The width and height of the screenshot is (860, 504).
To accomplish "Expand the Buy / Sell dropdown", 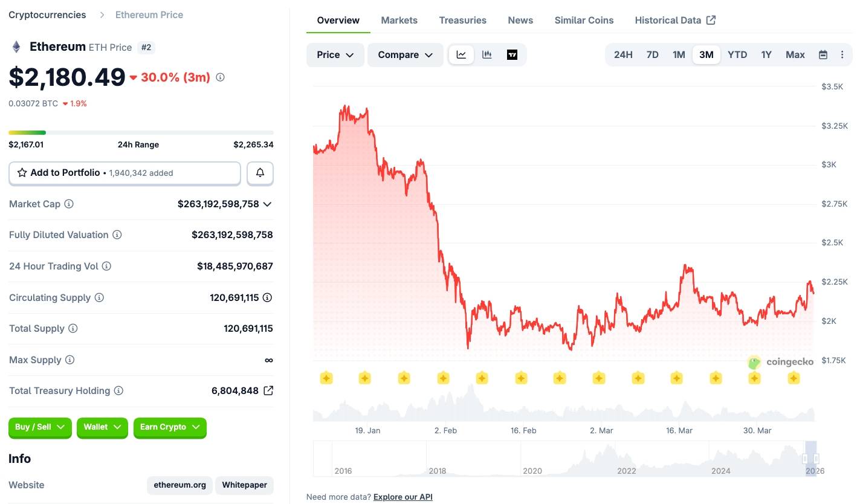I will [x=40, y=427].
